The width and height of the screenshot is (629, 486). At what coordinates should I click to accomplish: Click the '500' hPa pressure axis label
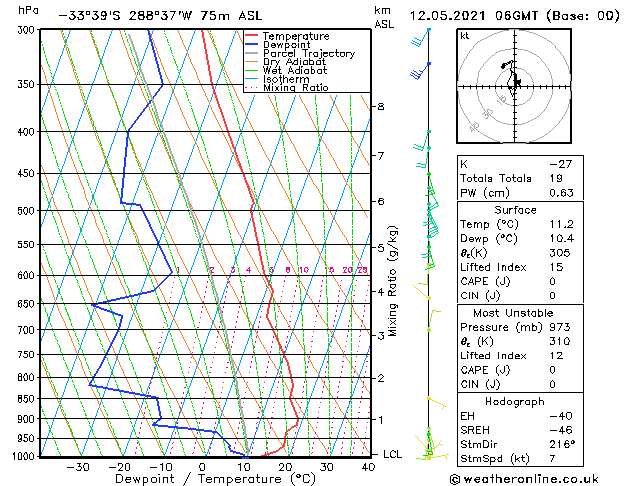(28, 211)
